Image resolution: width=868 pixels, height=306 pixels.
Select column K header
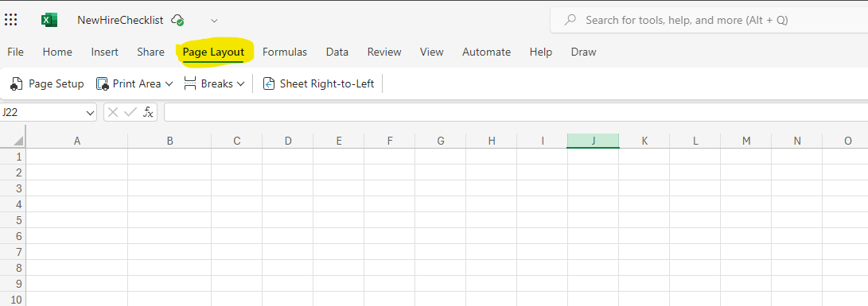tap(644, 141)
